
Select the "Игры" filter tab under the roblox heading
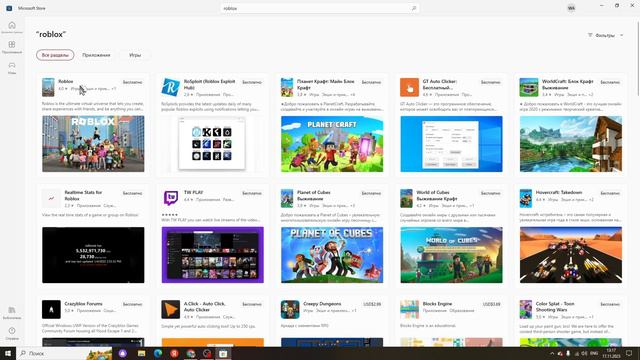pyautogui.click(x=135, y=55)
